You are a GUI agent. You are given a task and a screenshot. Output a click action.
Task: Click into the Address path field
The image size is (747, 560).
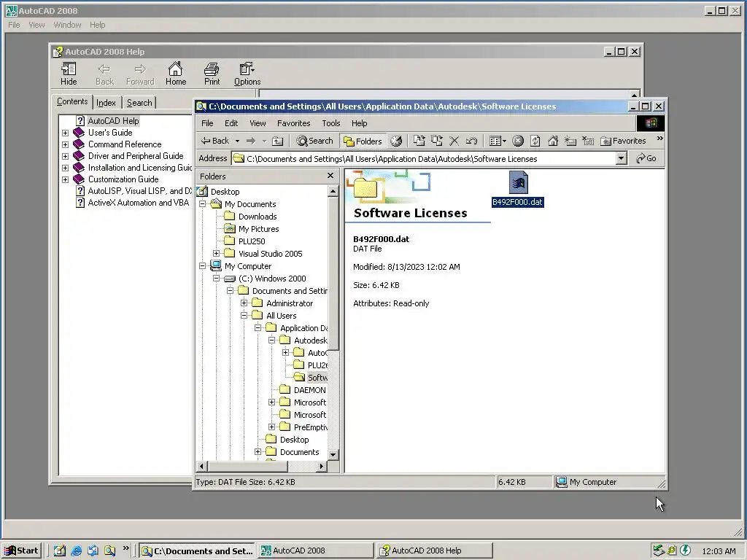click(x=423, y=158)
